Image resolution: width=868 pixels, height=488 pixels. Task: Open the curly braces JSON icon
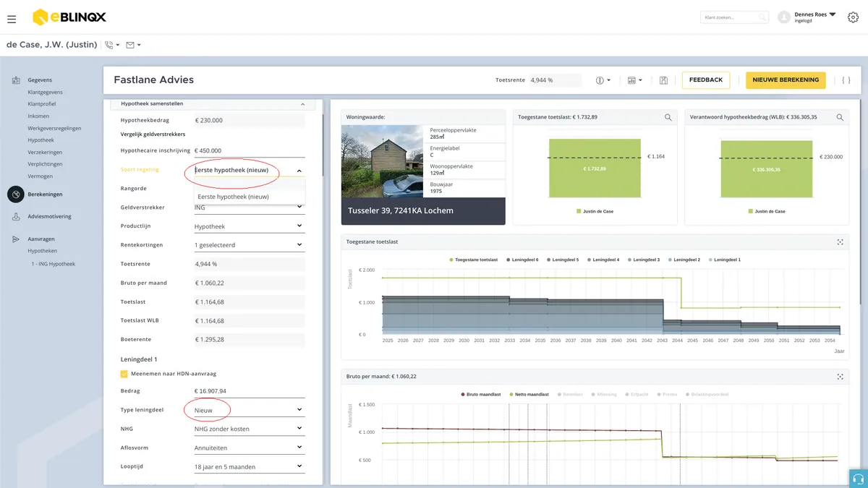tap(846, 80)
